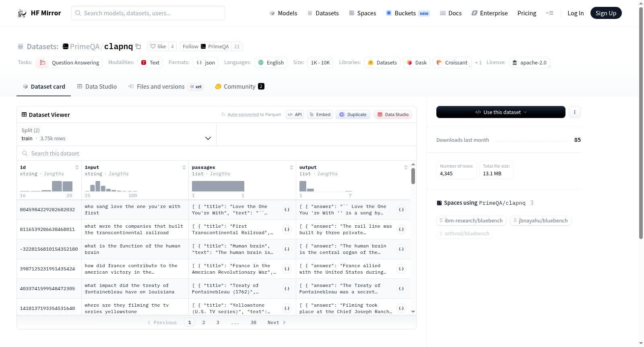Open the Community tab
Image resolution: width=644 pixels, height=347 pixels.
point(240,87)
